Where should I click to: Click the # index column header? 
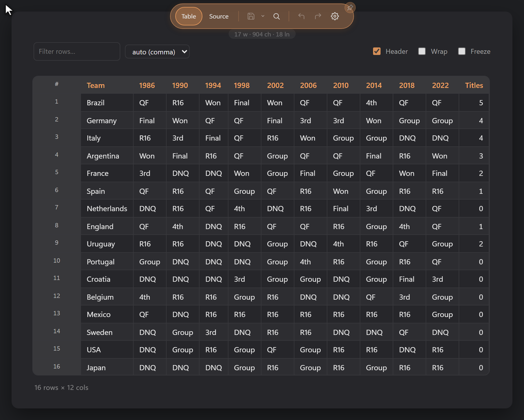click(57, 84)
